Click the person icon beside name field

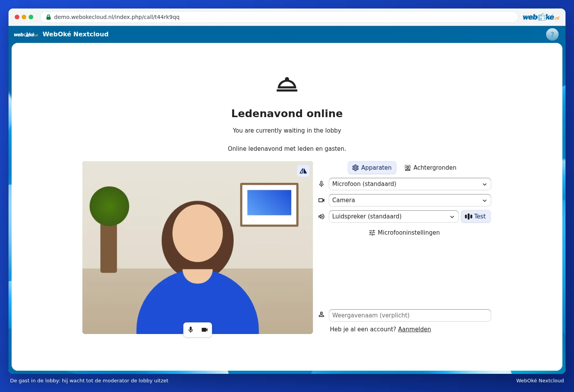pos(321,315)
